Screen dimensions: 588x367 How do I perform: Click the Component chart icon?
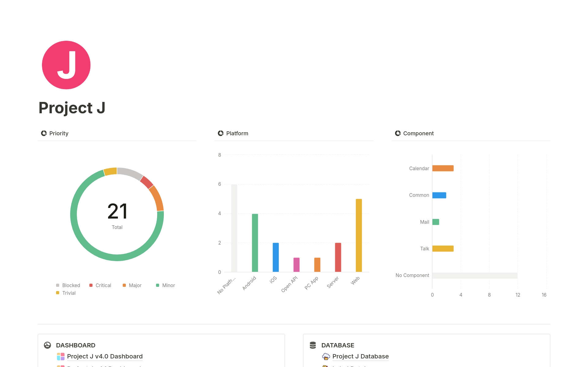coord(398,133)
